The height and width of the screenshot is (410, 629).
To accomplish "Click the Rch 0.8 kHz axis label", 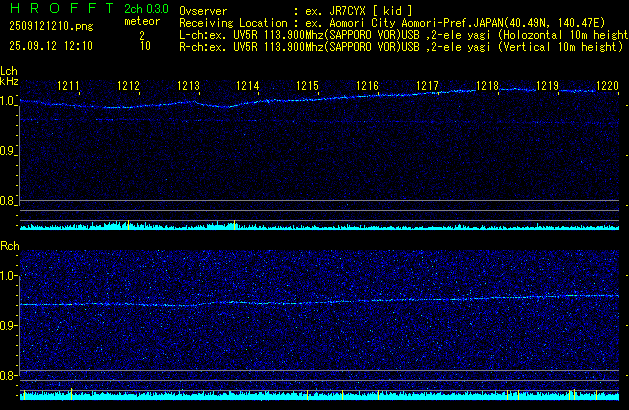I will point(7,376).
